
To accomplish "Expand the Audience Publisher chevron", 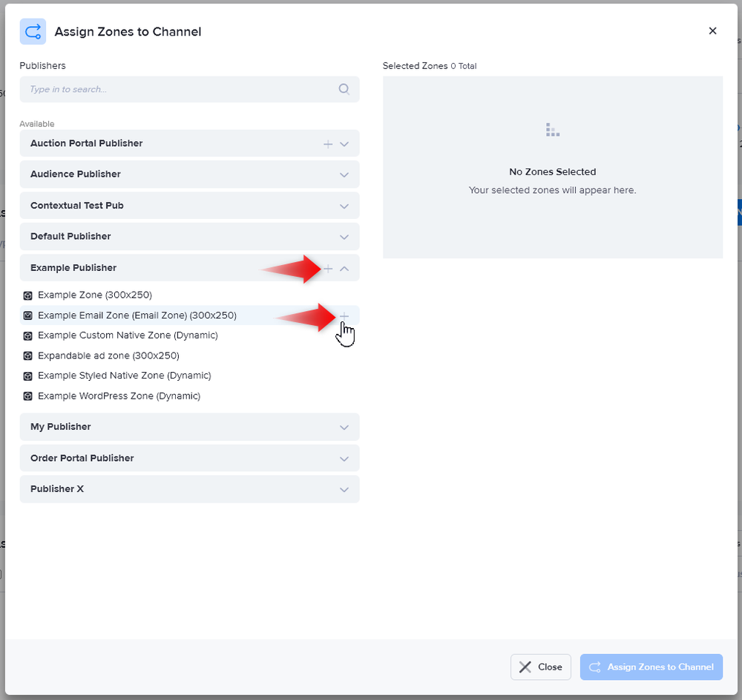I will (x=344, y=174).
